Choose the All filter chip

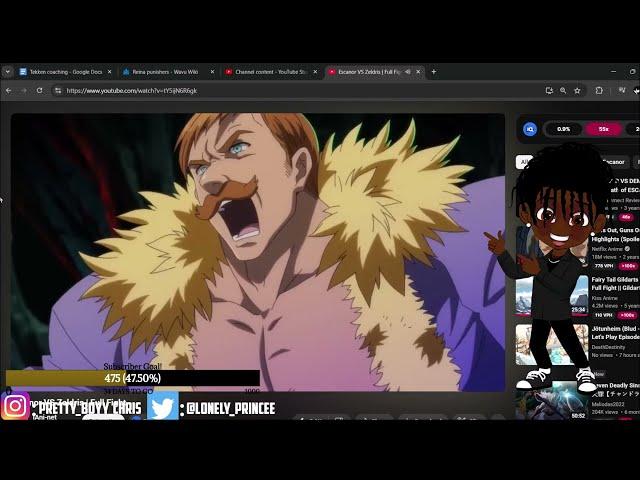pos(524,162)
